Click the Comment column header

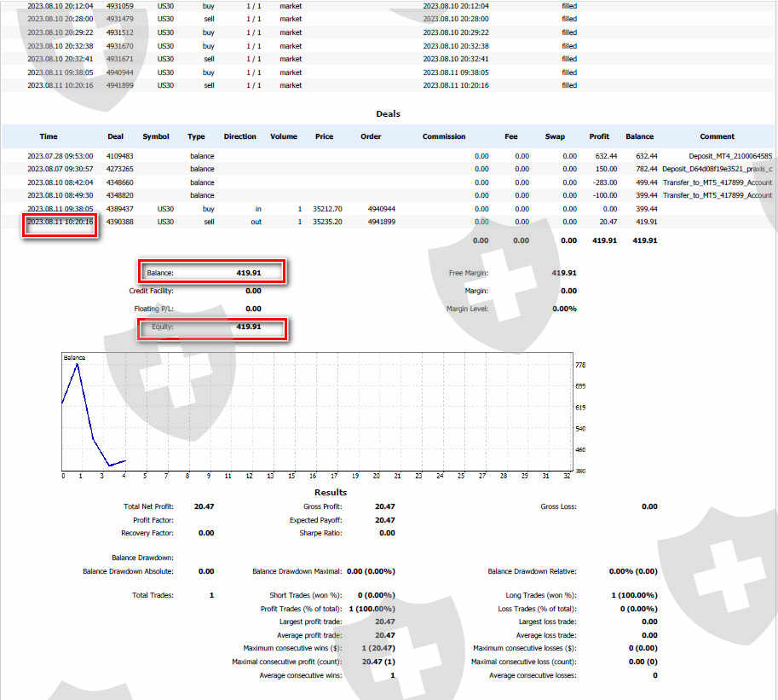pos(717,136)
